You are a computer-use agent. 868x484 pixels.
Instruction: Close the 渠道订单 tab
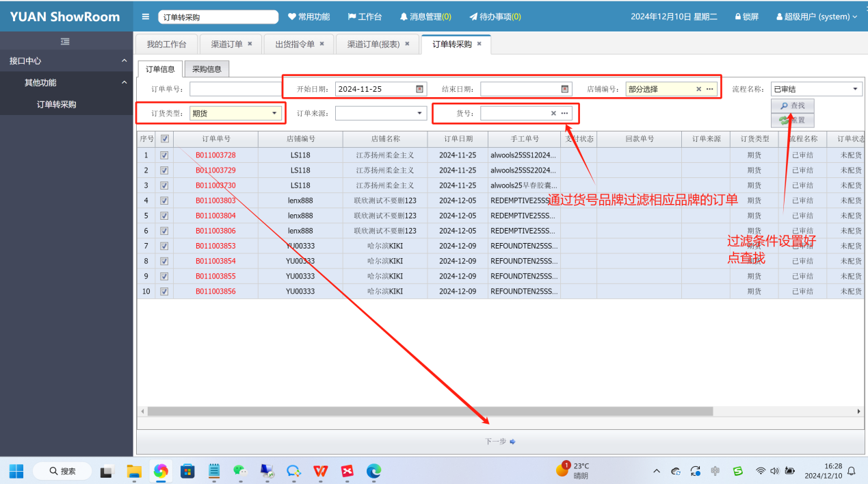[250, 44]
